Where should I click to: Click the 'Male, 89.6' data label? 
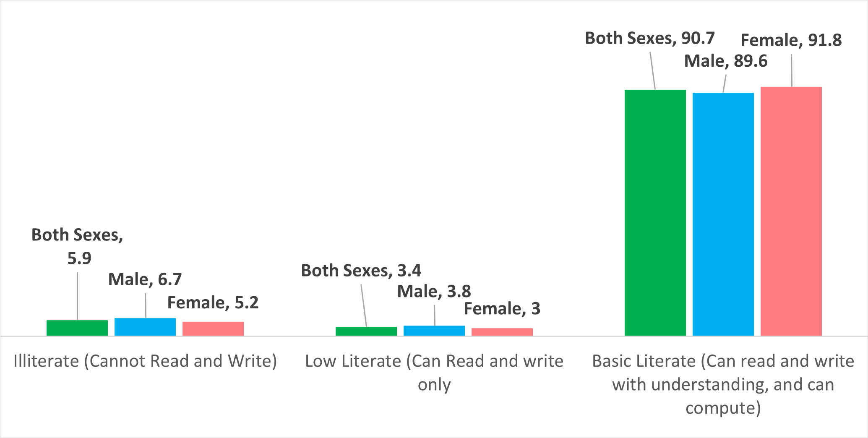(x=726, y=61)
